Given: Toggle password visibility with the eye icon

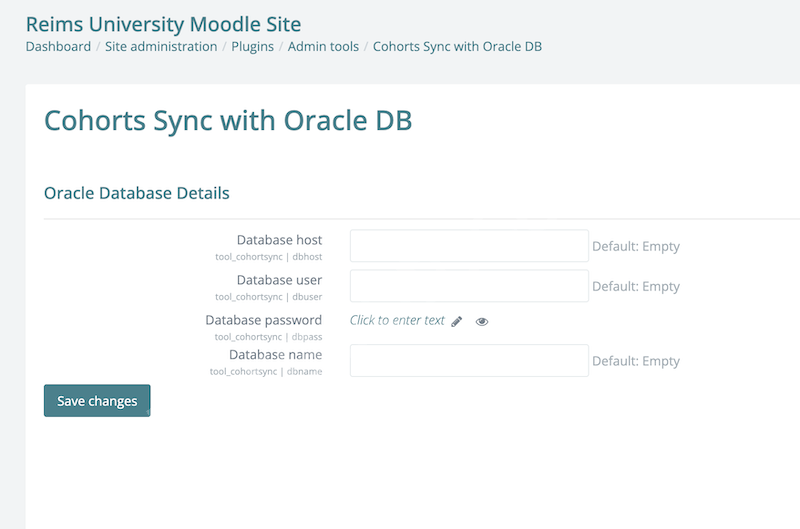Looking at the screenshot, I should point(482,321).
